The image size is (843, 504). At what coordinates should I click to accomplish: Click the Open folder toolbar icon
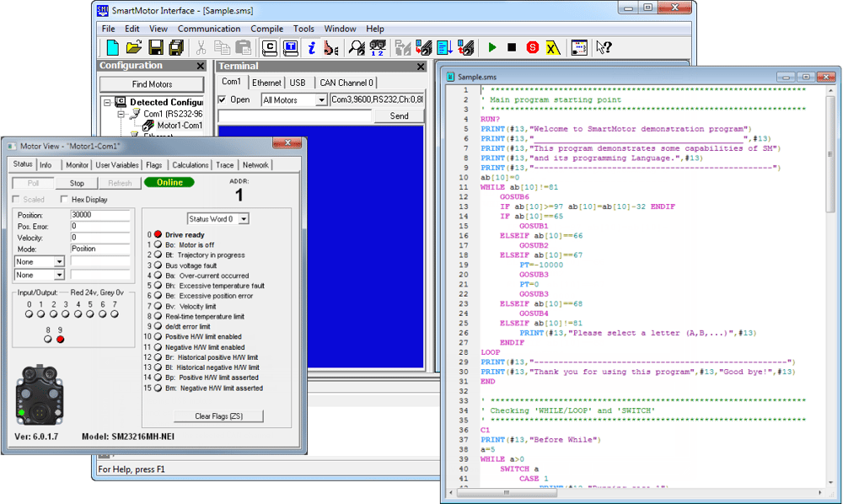133,48
